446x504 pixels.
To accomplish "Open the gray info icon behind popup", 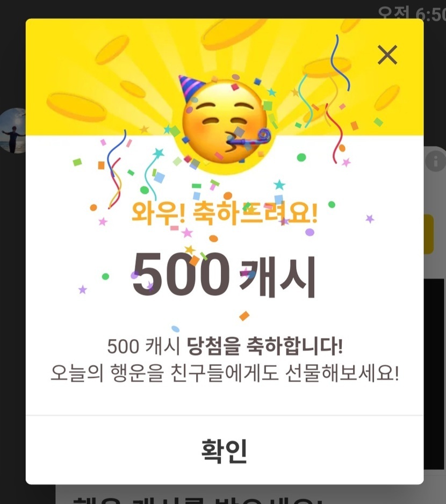I will [x=436, y=161].
